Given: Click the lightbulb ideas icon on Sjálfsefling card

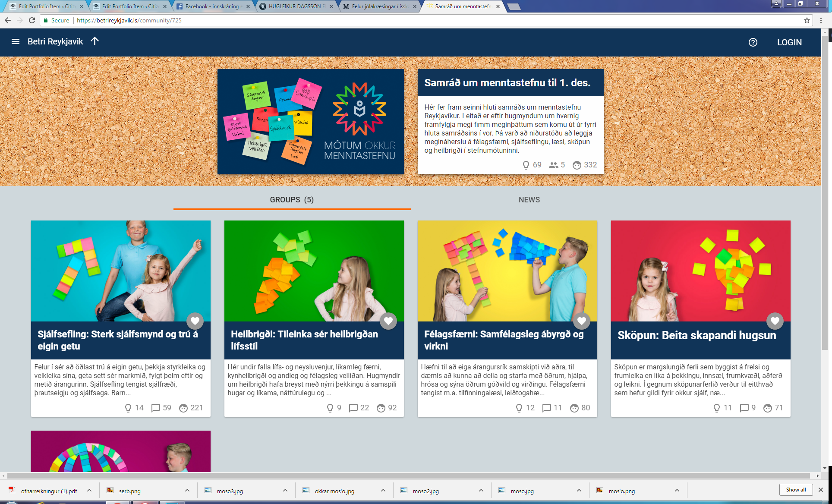Looking at the screenshot, I should (128, 408).
